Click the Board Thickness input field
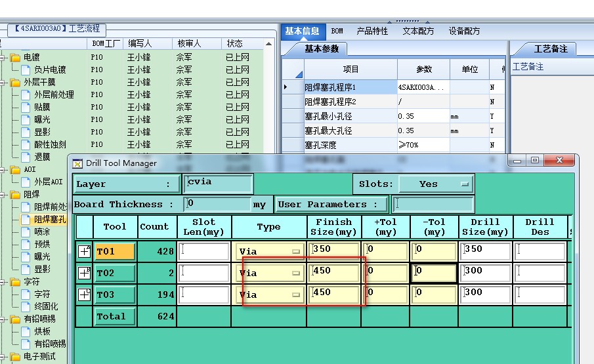Image resolution: width=594 pixels, height=364 pixels. coord(217,205)
